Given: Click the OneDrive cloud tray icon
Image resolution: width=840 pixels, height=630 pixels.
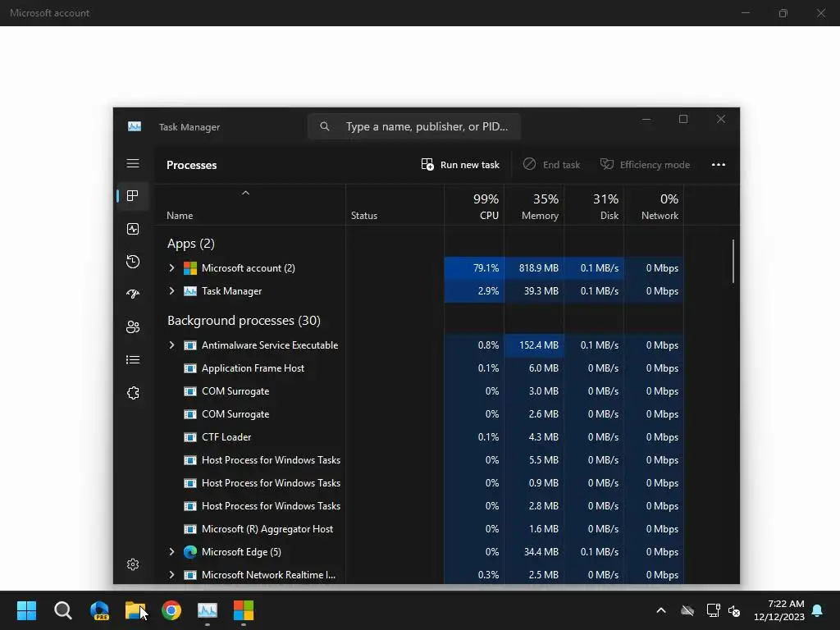Looking at the screenshot, I should 687,610.
